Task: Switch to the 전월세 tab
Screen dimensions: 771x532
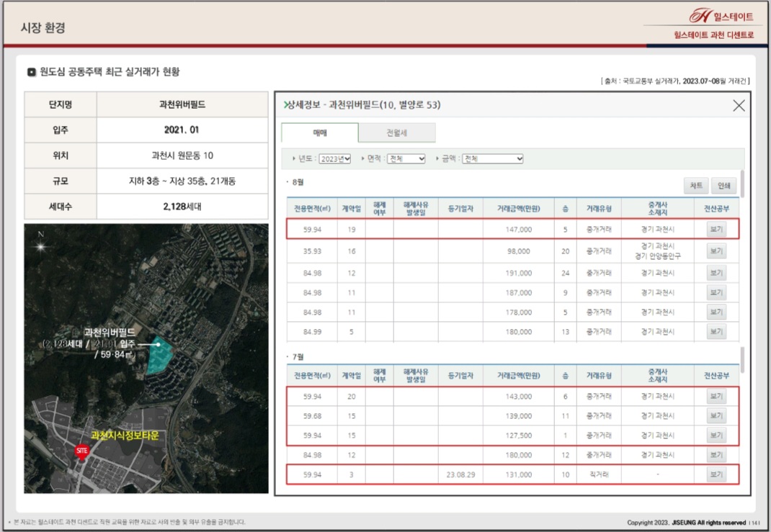Action: tap(397, 132)
